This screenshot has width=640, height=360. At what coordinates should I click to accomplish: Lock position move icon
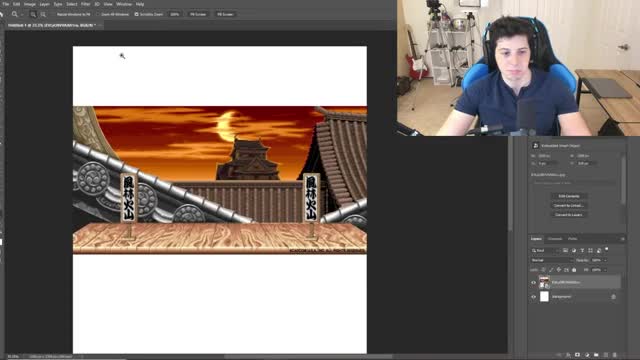pyautogui.click(x=559, y=270)
